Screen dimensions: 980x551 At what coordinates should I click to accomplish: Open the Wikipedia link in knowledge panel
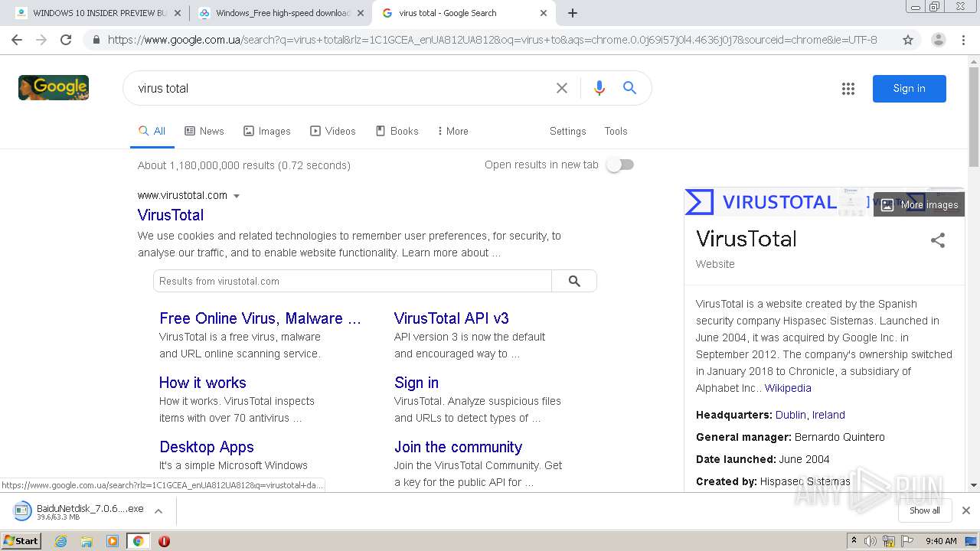(x=788, y=388)
